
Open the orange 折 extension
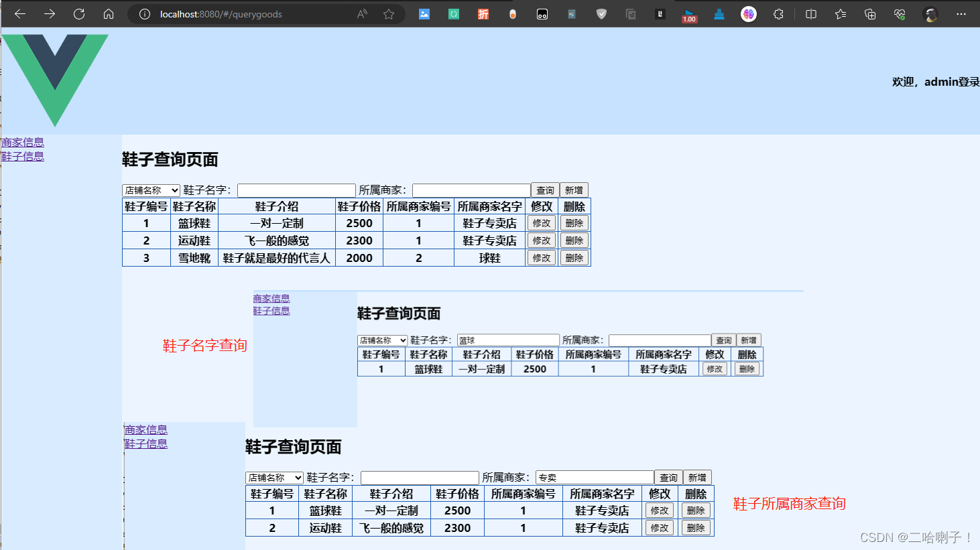pos(483,14)
